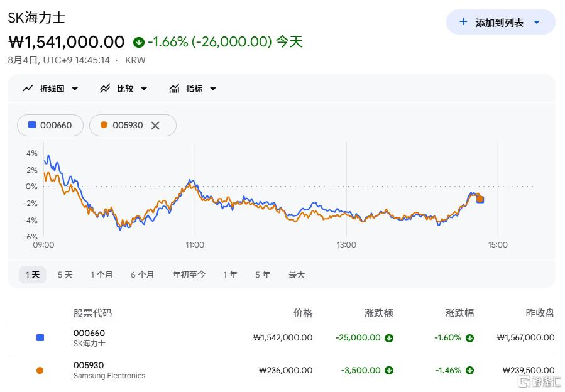Click the 000660 legend chip

tap(50, 126)
